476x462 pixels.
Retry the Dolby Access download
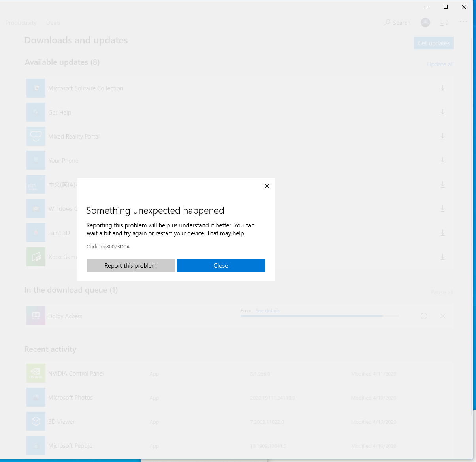tap(424, 316)
